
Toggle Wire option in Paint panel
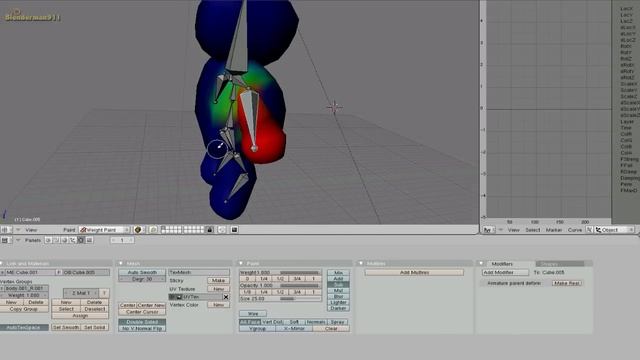(x=253, y=314)
